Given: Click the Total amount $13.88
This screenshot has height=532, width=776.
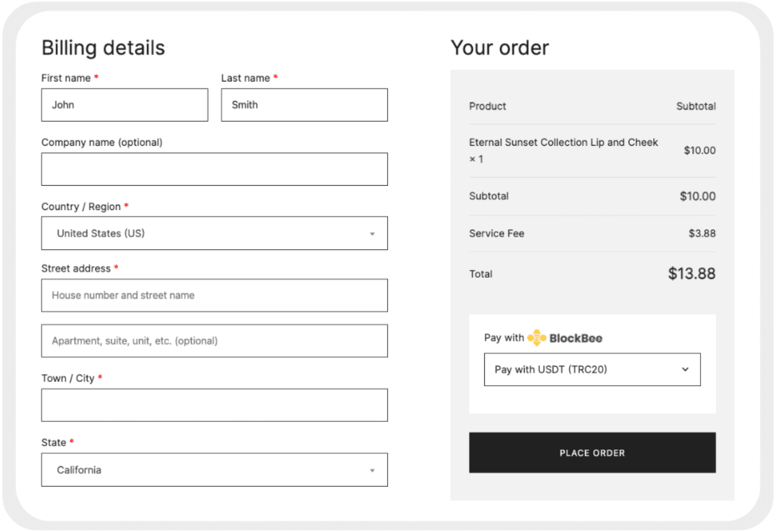Looking at the screenshot, I should pos(692,274).
